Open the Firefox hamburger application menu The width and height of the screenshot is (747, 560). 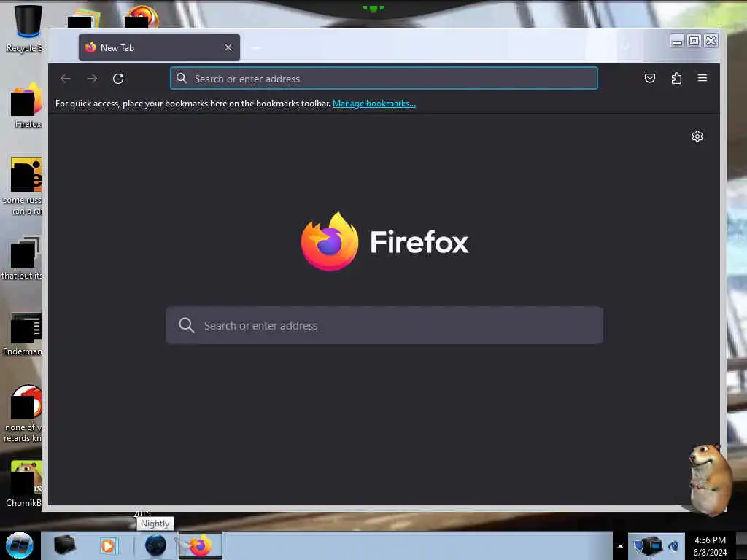tap(703, 77)
